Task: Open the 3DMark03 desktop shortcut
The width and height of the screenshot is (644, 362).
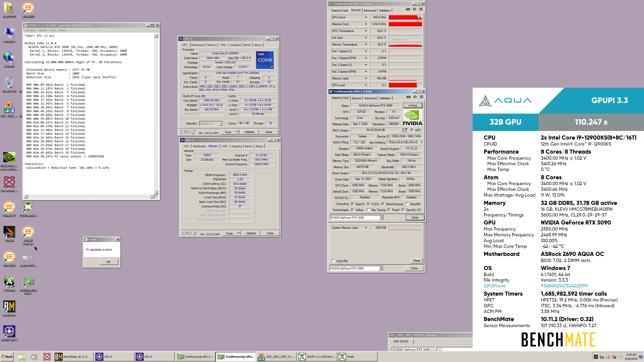Action: [28, 10]
